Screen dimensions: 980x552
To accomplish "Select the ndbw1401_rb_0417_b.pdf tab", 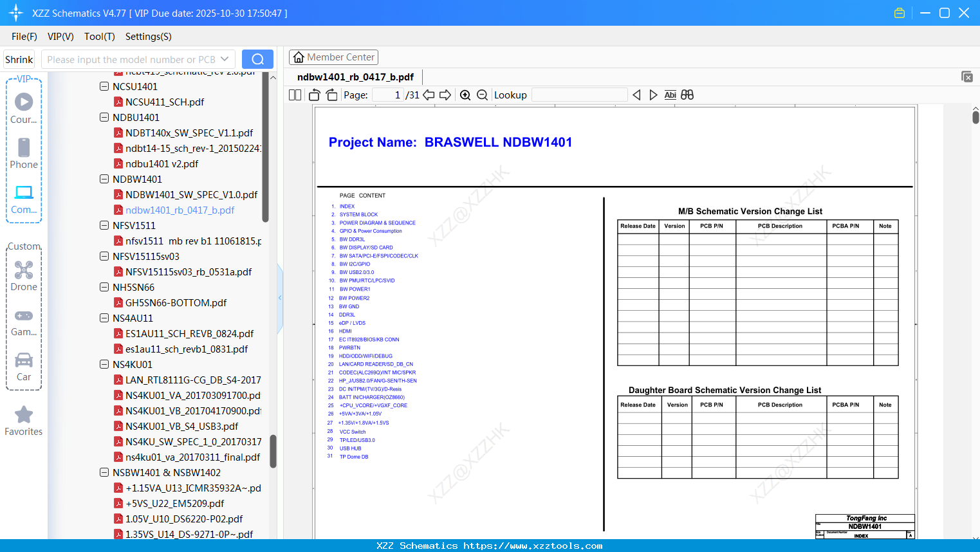I will [355, 77].
